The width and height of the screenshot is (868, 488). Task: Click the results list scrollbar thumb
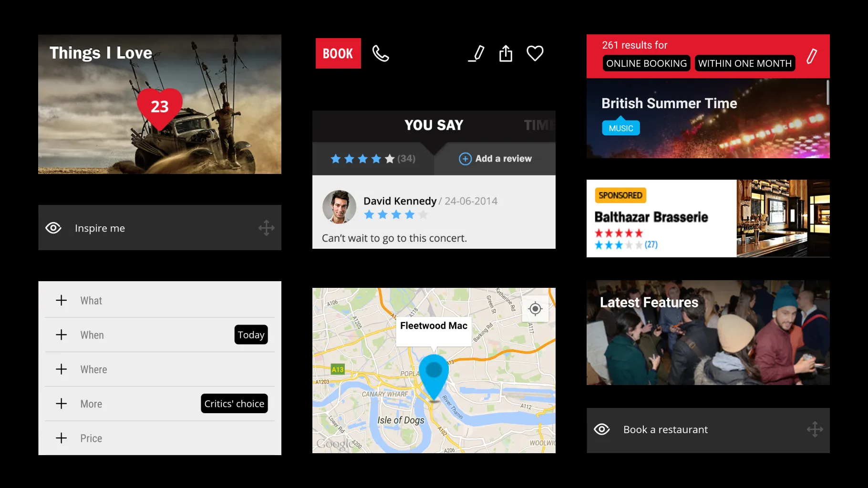(x=827, y=92)
